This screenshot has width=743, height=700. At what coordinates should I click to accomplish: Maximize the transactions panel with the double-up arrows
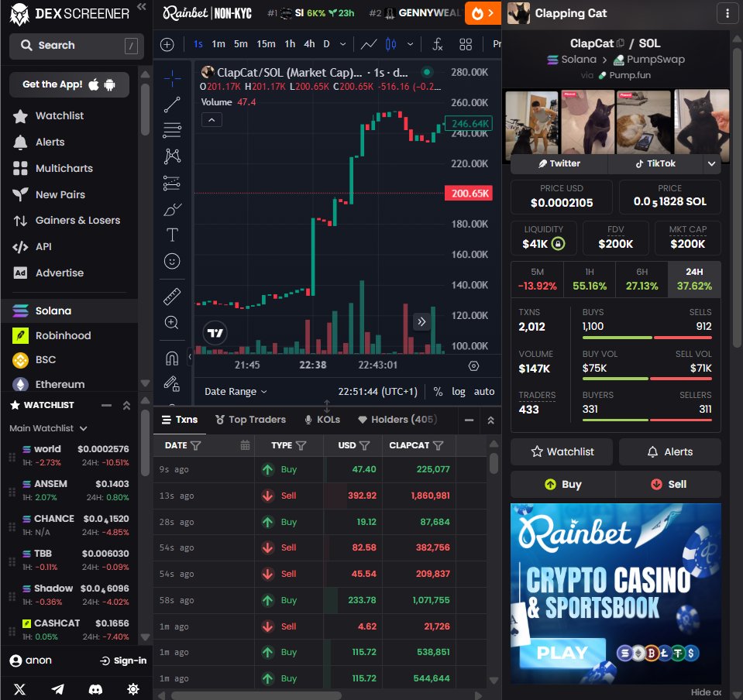(491, 420)
